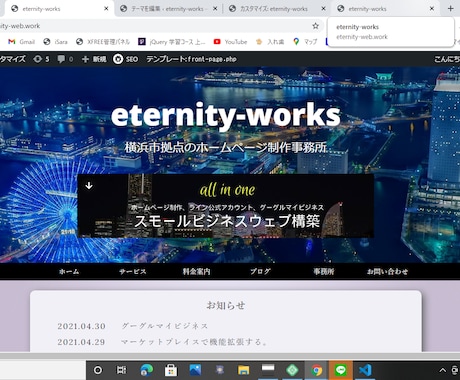Switch to Chrome on the taskbar
The image size is (460, 380).
[316, 370]
